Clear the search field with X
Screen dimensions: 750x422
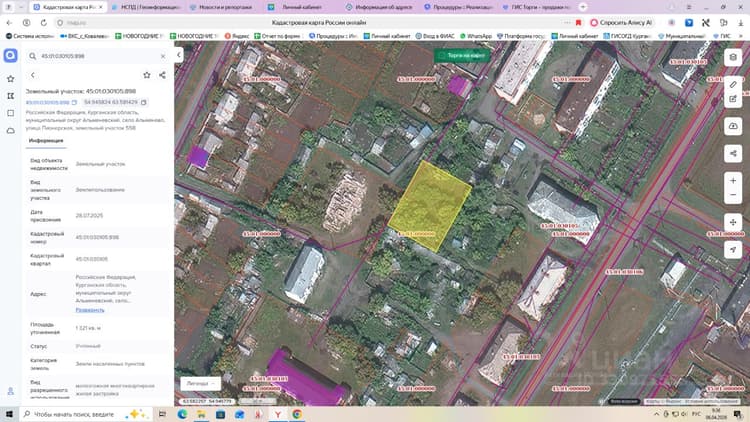tap(163, 56)
